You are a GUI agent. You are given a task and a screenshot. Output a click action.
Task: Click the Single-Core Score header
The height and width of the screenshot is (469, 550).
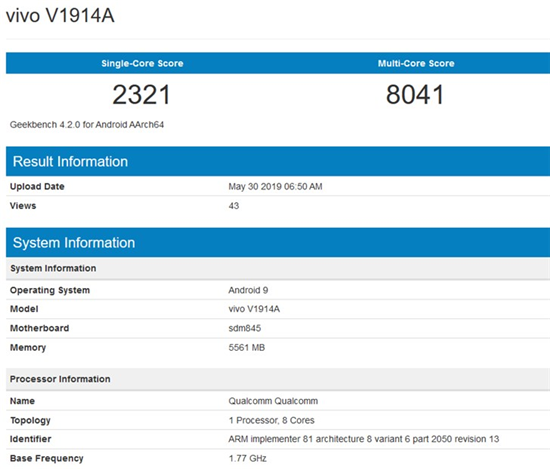[x=142, y=63]
